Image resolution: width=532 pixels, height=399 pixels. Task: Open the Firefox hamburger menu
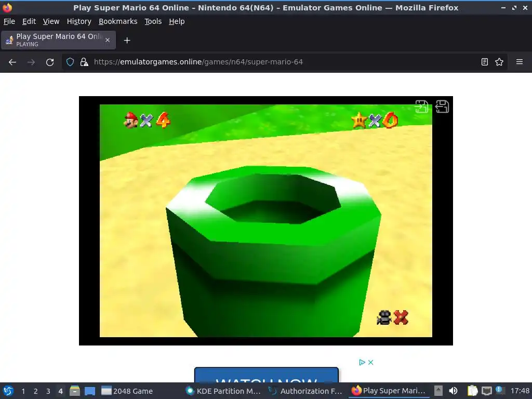point(520,62)
